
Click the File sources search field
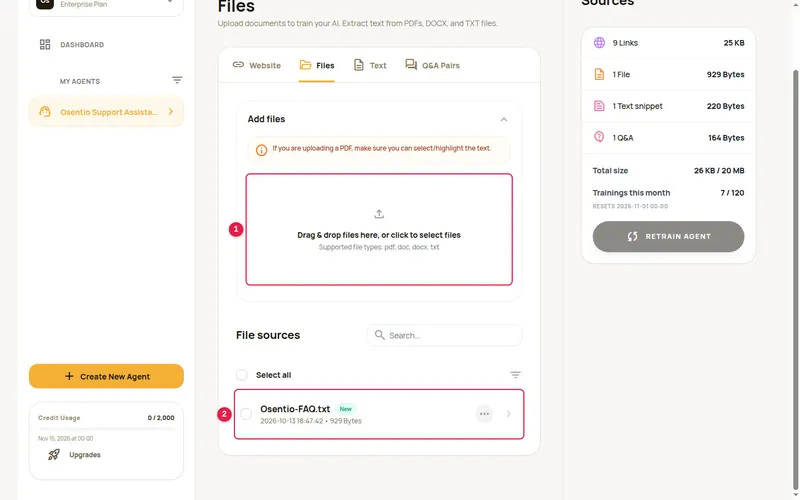pyautogui.click(x=444, y=335)
